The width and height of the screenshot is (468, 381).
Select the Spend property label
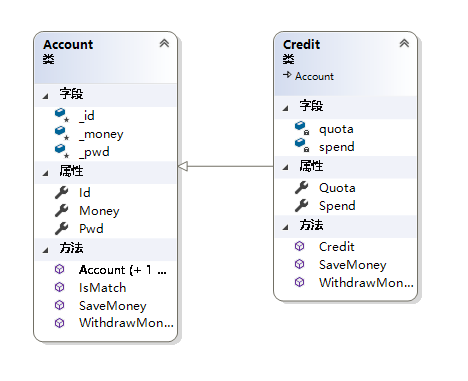tap(337, 206)
